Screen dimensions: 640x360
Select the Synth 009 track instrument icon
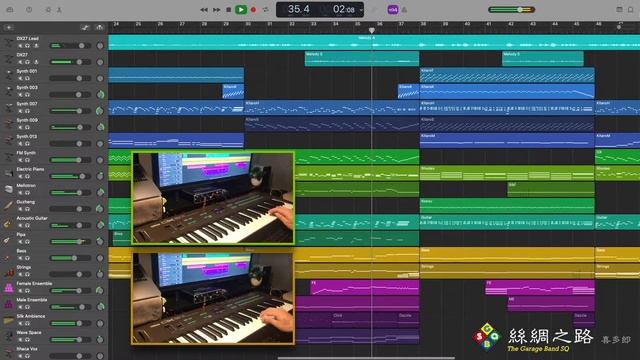(9, 124)
